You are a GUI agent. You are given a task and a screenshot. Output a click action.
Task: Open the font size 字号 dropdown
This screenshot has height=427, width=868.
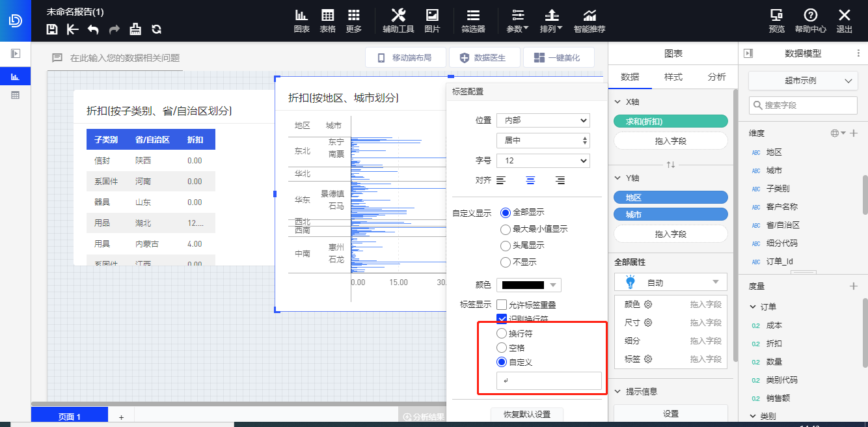543,160
